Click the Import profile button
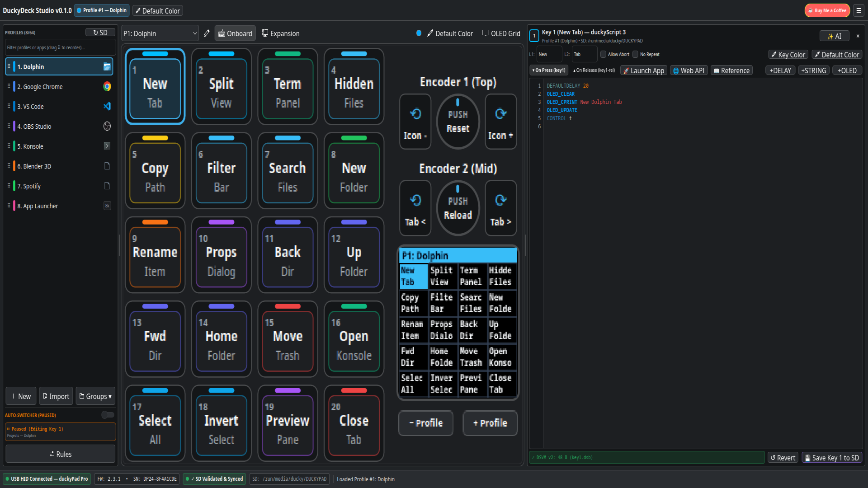This screenshot has width=868, height=488. (x=56, y=396)
